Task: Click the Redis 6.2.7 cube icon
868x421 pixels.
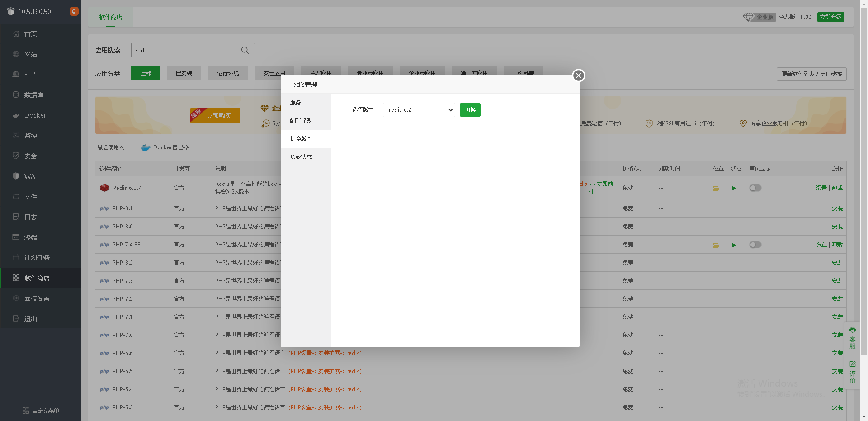Action: pyautogui.click(x=104, y=188)
